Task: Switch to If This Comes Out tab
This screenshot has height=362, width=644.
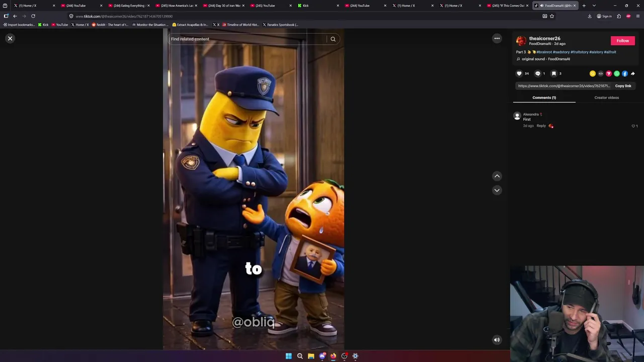Action: point(508,6)
